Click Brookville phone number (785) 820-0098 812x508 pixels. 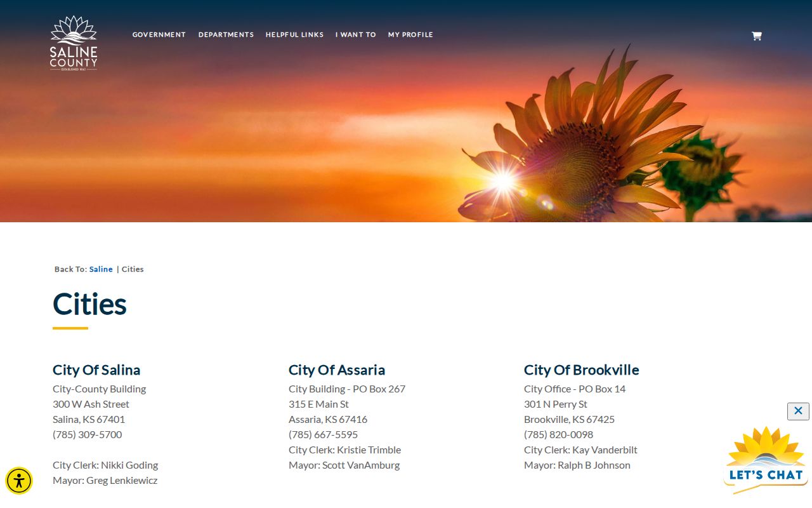point(559,434)
